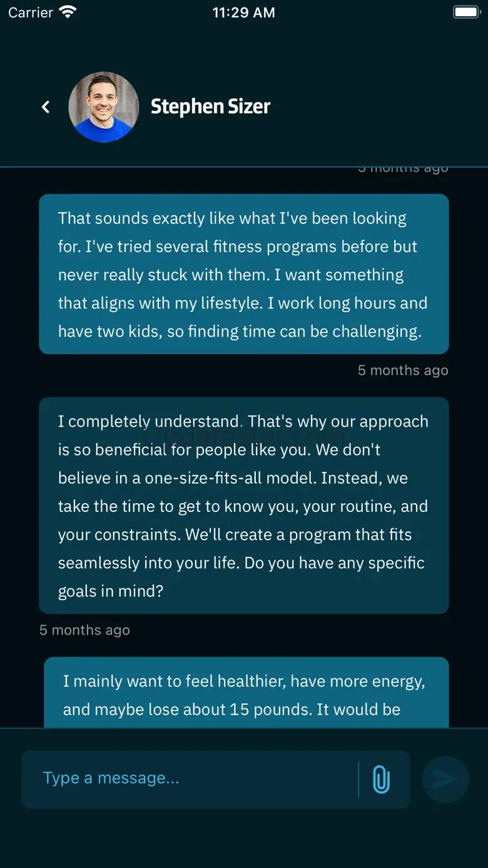Click the battery icon in status bar
The image size is (488, 868).
466,12
